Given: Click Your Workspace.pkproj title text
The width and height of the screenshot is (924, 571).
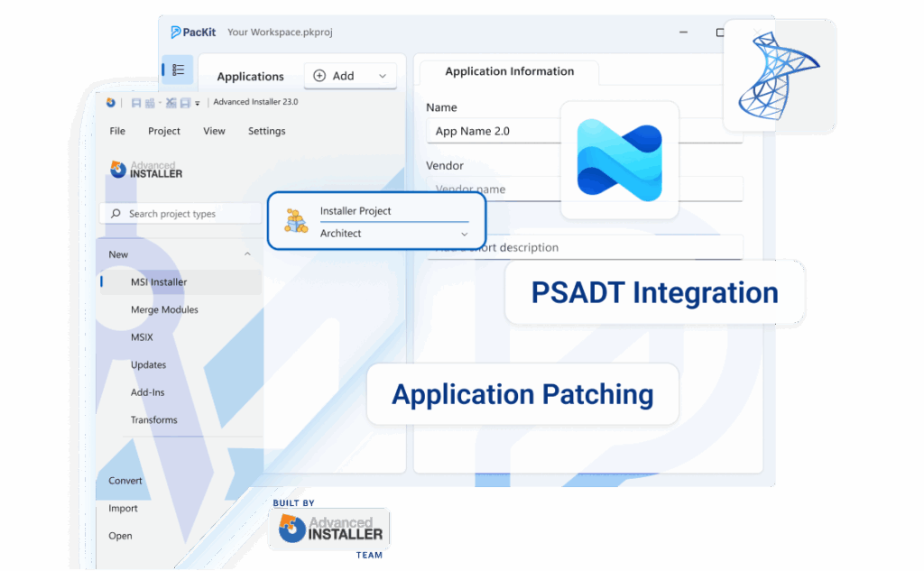Looking at the screenshot, I should 280,32.
